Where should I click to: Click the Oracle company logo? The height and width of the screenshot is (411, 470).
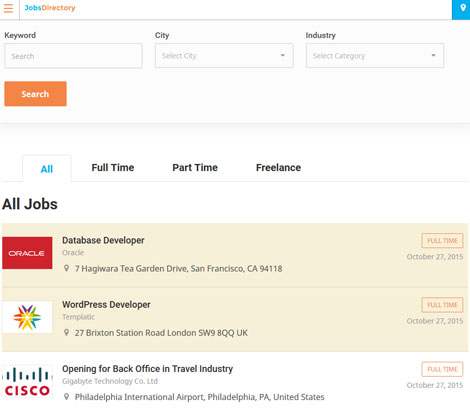click(27, 253)
